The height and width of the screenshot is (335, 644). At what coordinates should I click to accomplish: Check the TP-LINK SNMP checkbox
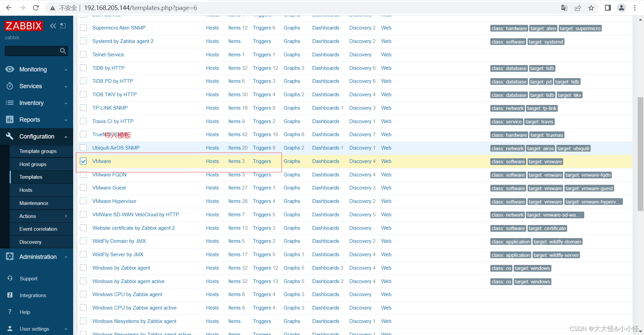(83, 108)
